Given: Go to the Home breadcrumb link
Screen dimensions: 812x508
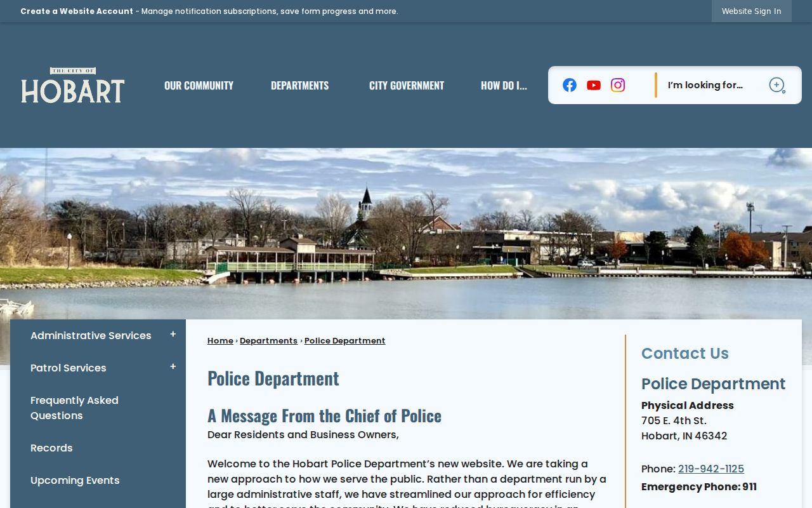Looking at the screenshot, I should click(x=220, y=341).
